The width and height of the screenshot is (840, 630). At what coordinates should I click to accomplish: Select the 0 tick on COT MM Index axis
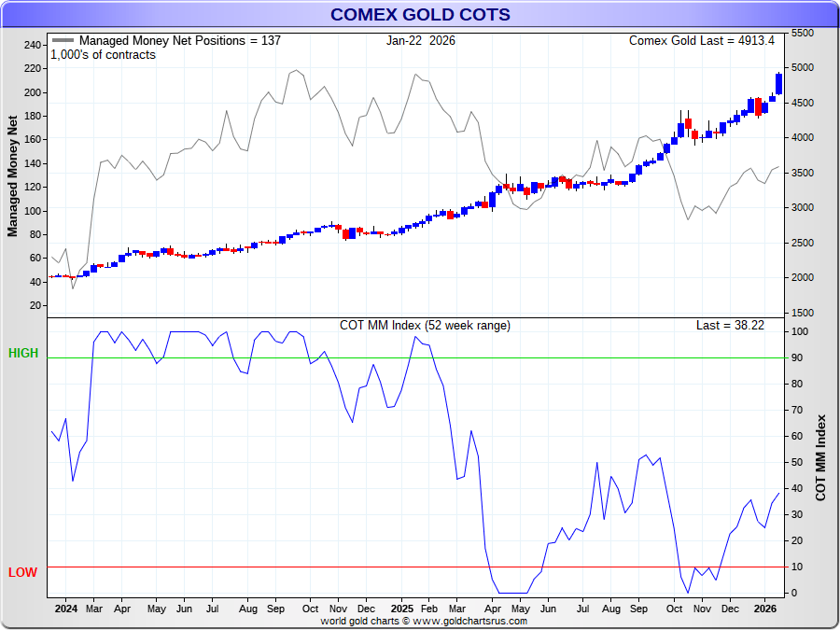[x=794, y=593]
